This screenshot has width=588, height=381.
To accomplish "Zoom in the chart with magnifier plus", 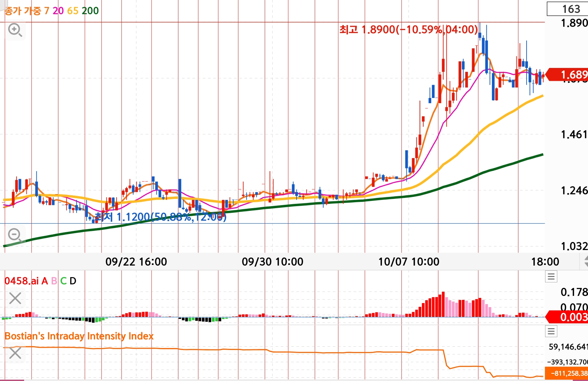I will [15, 30].
